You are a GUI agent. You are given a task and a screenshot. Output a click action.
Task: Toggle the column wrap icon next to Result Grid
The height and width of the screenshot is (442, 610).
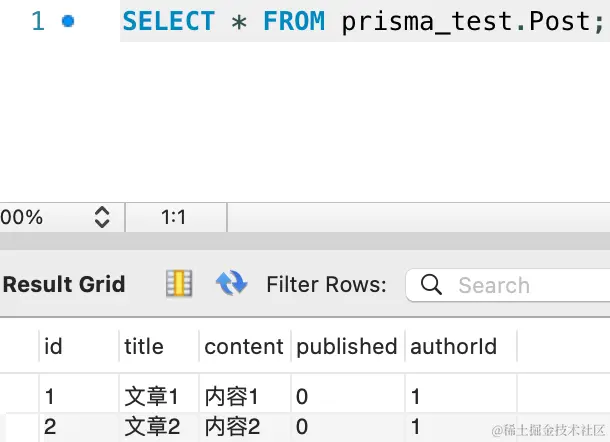point(179,284)
